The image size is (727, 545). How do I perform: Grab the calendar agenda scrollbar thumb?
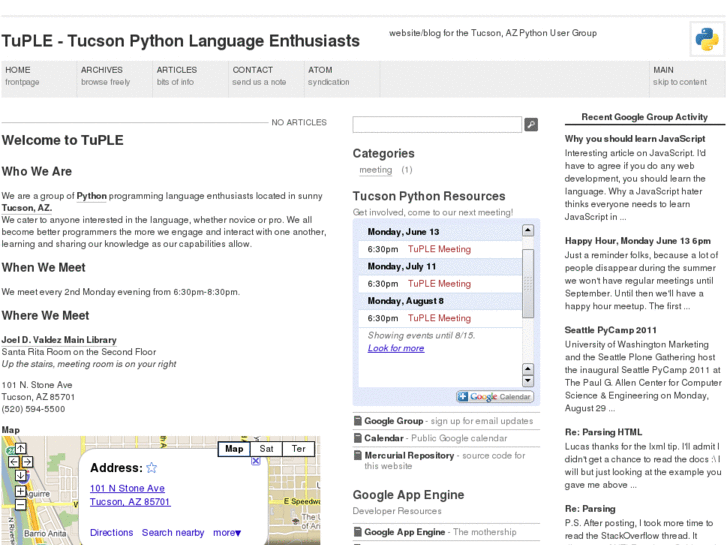click(528, 283)
